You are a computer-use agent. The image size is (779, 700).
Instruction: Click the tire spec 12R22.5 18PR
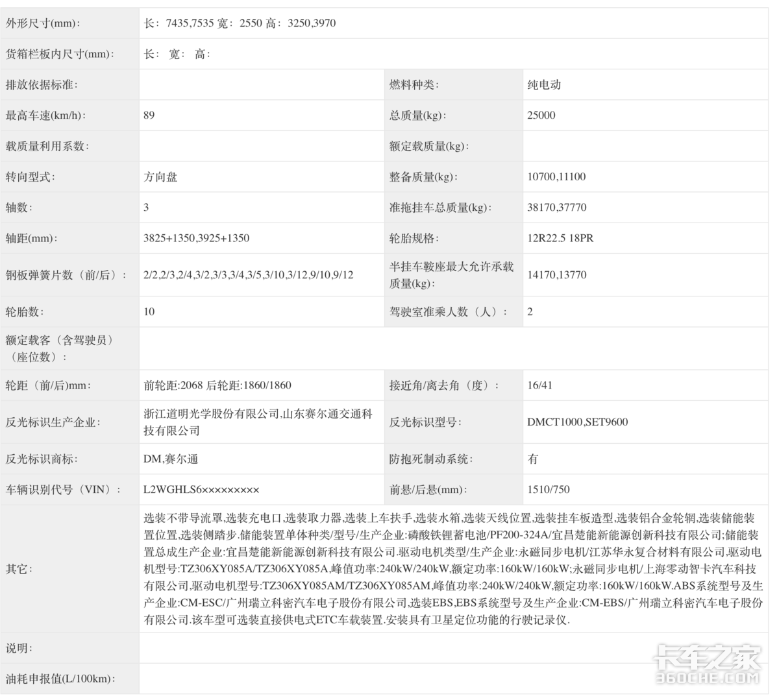(560, 238)
